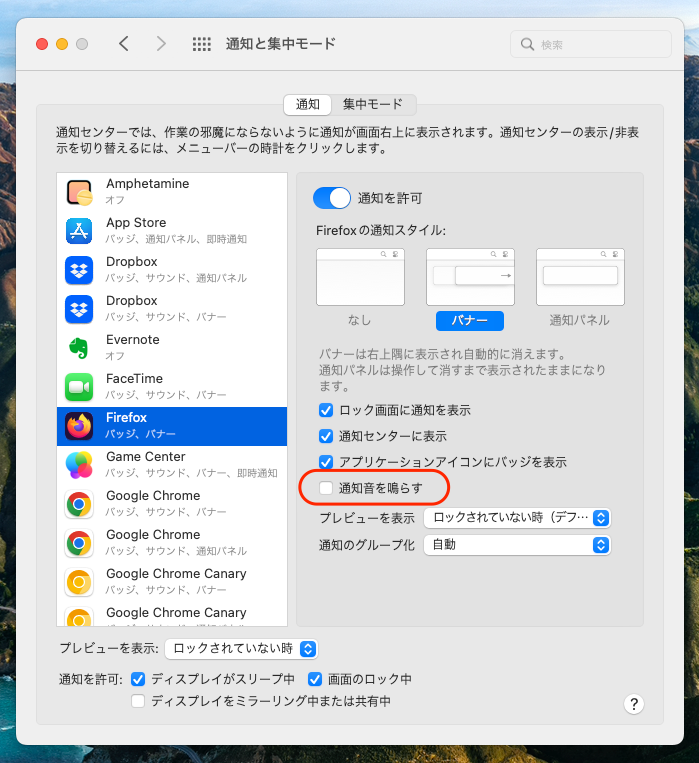Expand the bottom プレビューを表示 popup menu

(241, 649)
